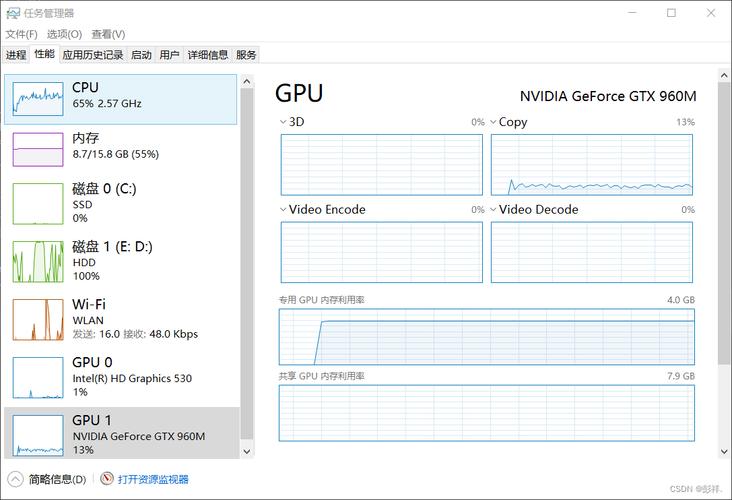The height and width of the screenshot is (500, 732).
Task: Click the resource monitor icon
Action: 107,479
